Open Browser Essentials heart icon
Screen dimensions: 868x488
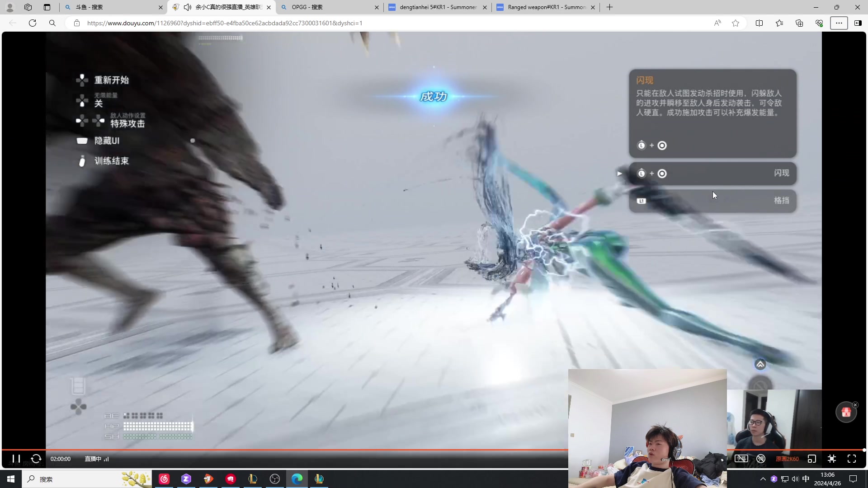[819, 23]
